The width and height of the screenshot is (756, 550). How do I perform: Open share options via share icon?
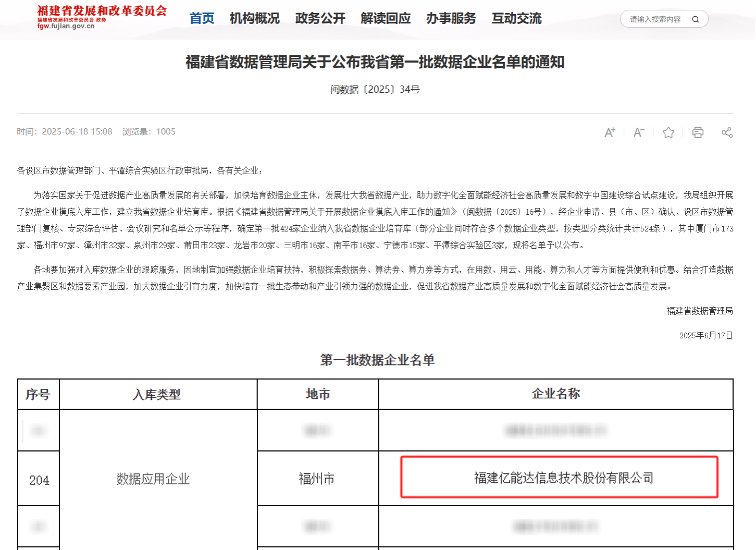[727, 132]
